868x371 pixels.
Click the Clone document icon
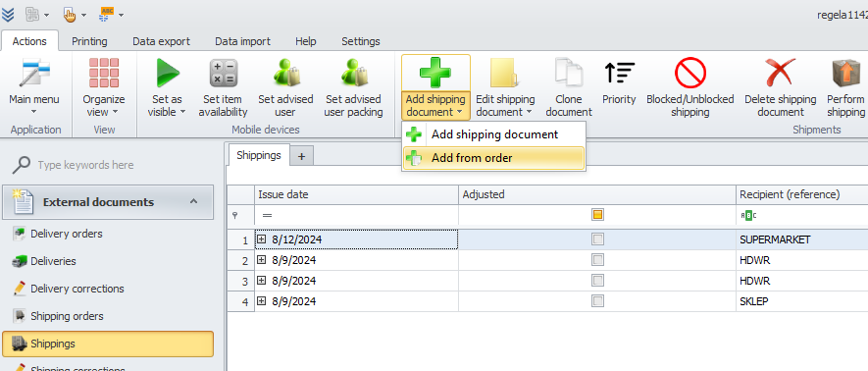[x=569, y=73]
